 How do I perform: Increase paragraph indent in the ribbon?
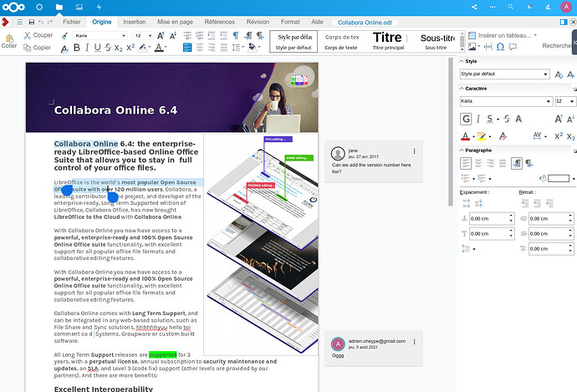point(212,36)
